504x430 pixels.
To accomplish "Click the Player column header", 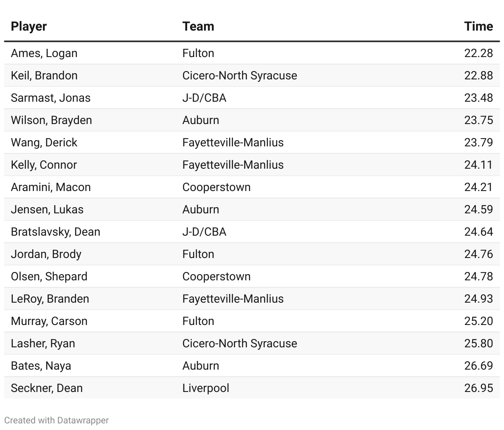I will (x=29, y=26).
